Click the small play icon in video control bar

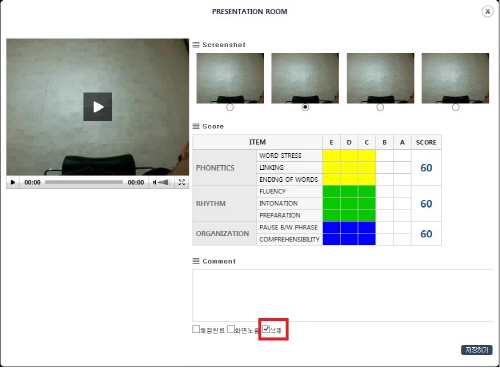coord(13,182)
